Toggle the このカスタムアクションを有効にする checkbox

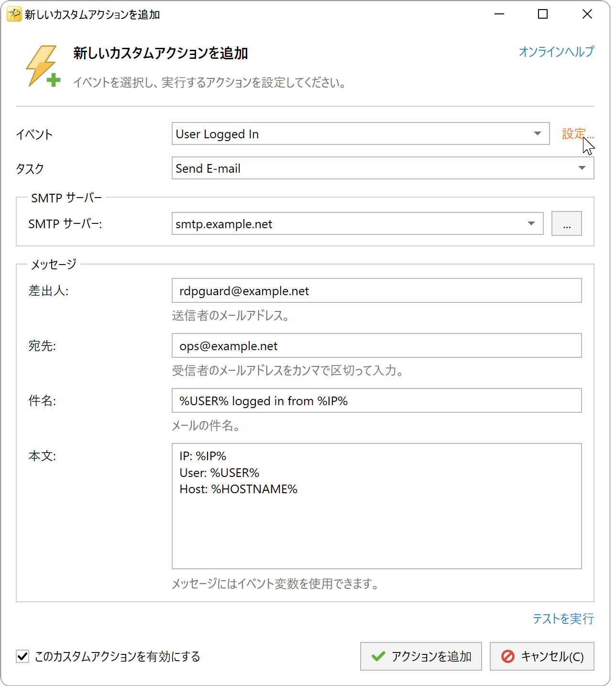coord(22,656)
